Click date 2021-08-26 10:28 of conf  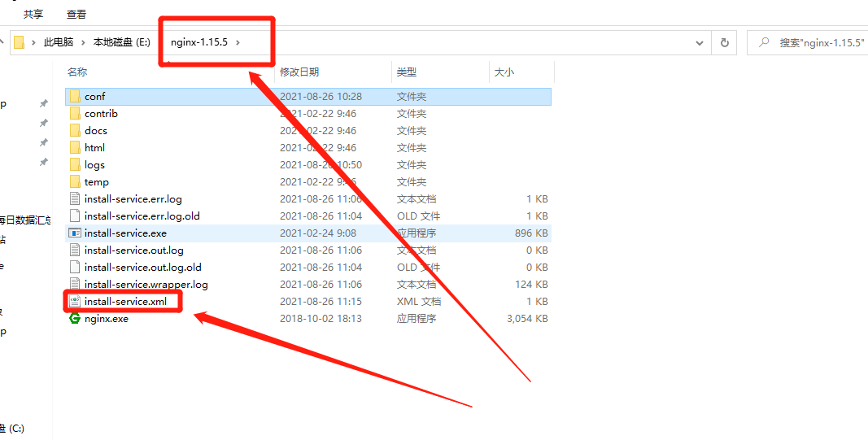coord(321,96)
